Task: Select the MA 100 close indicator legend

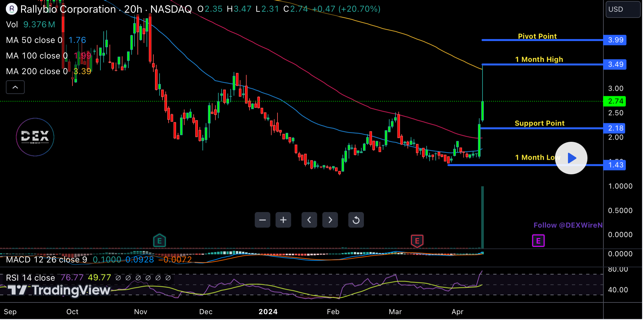Action: click(x=37, y=56)
